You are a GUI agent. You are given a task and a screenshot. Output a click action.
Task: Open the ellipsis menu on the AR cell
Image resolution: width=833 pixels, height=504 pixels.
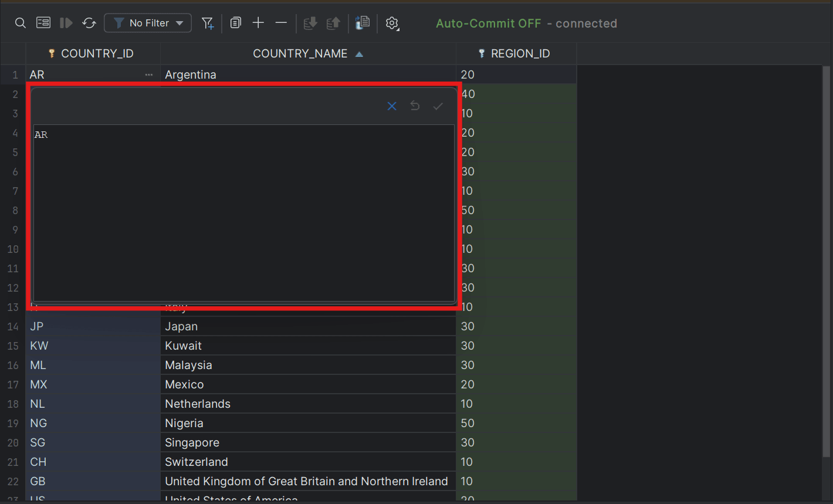pos(148,75)
